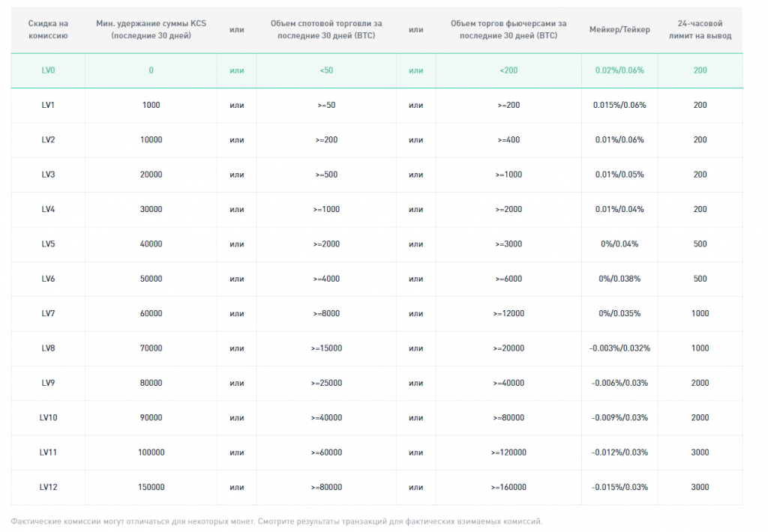Click the spot trading volume column header
The width and height of the screenshot is (768, 532).
click(x=326, y=29)
